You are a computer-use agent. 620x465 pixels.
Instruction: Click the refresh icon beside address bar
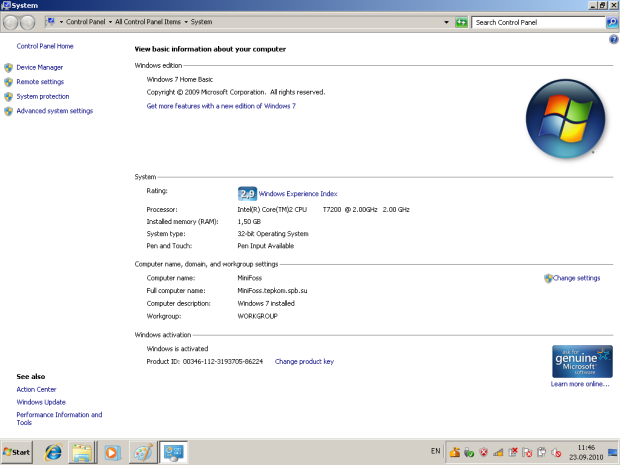point(461,23)
